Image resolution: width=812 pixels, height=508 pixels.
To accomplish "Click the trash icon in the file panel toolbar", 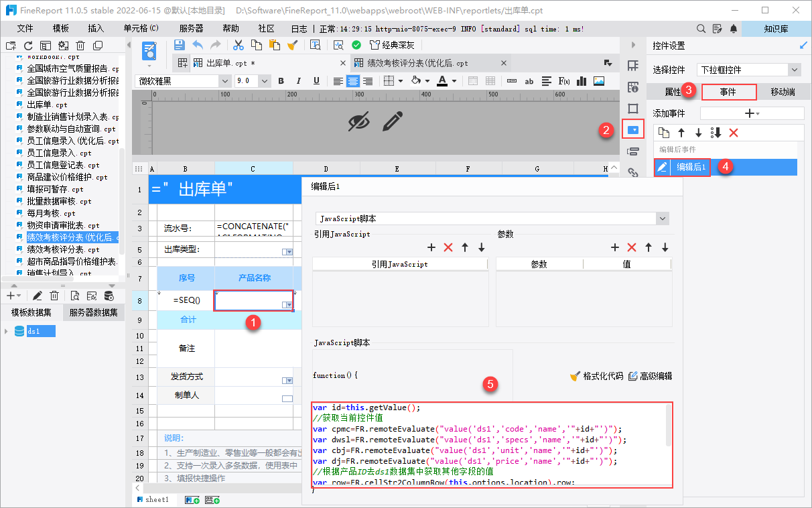I will click(x=80, y=46).
